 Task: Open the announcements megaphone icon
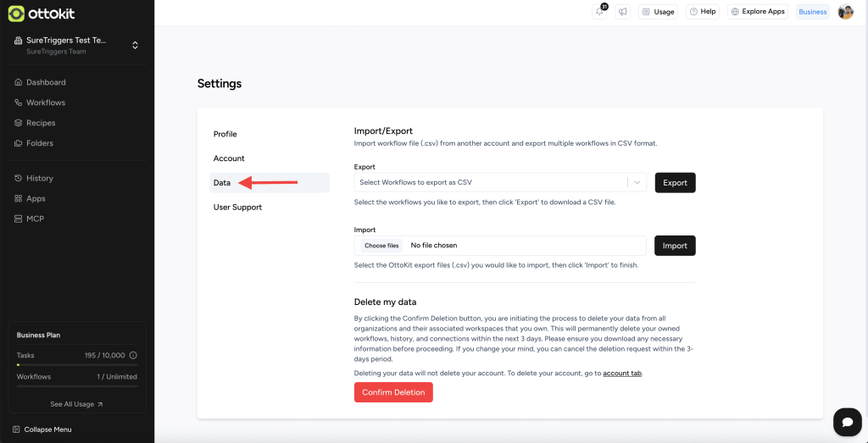point(622,12)
